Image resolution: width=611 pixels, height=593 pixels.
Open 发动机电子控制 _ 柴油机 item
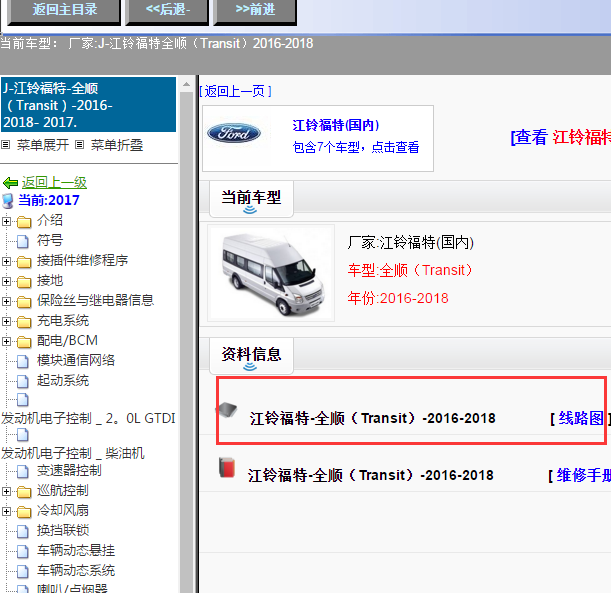(73, 454)
